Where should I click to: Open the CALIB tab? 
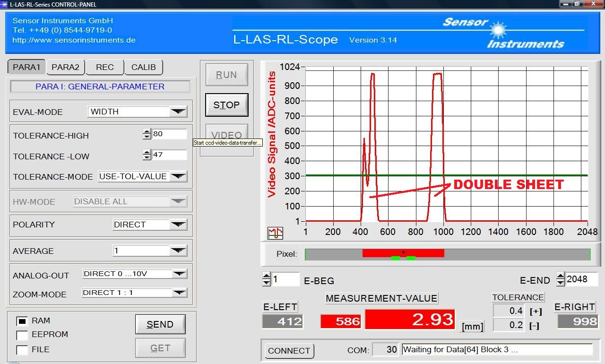tap(143, 67)
